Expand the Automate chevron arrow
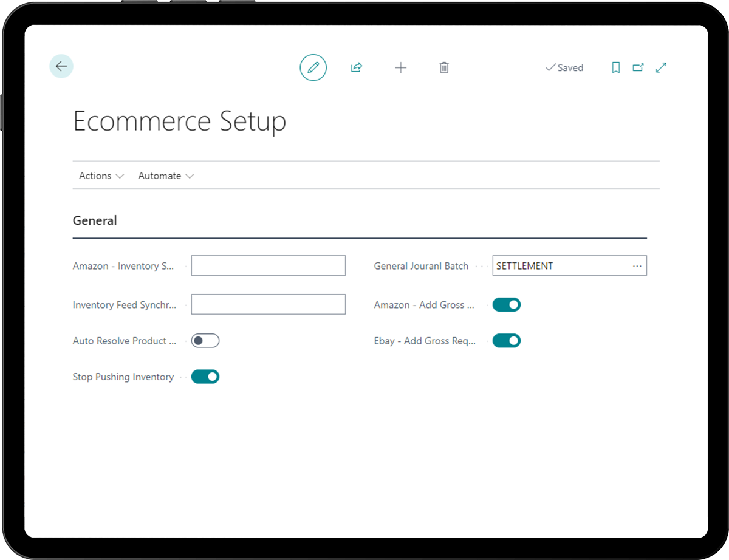This screenshot has height=560, width=729. click(x=190, y=176)
